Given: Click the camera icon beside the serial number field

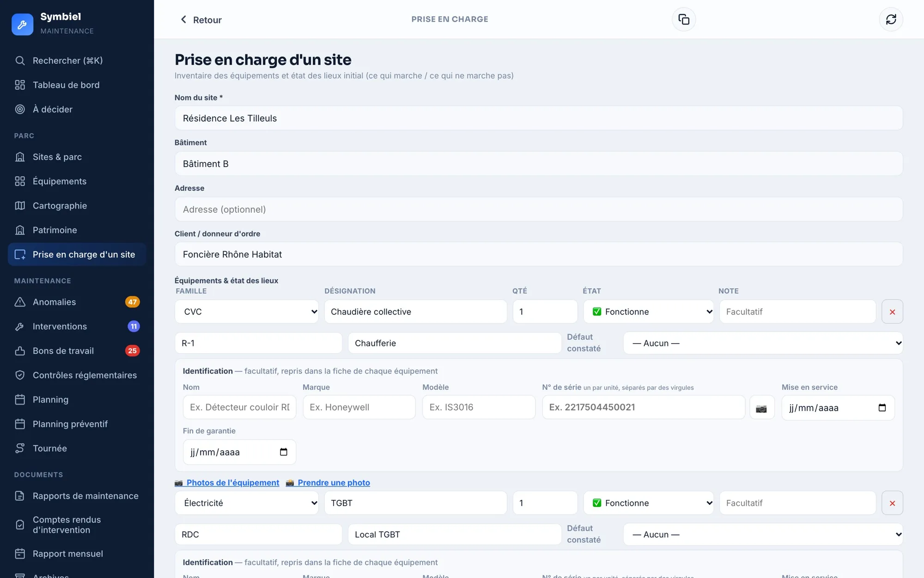Looking at the screenshot, I should tap(761, 408).
